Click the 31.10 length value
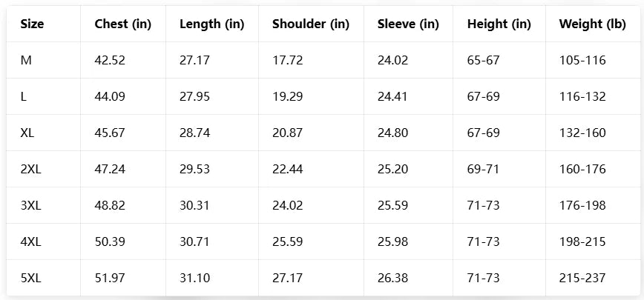 pos(194,278)
